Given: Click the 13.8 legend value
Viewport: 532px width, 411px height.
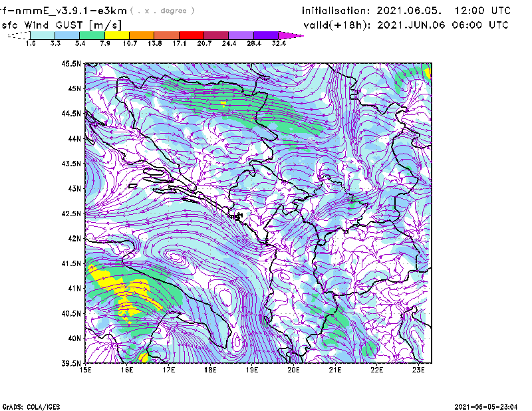Looking at the screenshot, I should (x=155, y=43).
